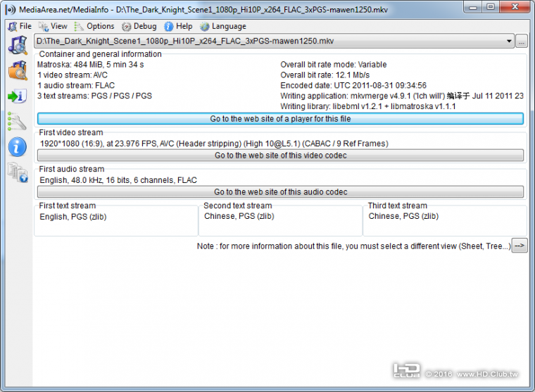
Task: Click 'Overall bit rate: 12.1 Mb/s' text
Action: click(x=325, y=75)
